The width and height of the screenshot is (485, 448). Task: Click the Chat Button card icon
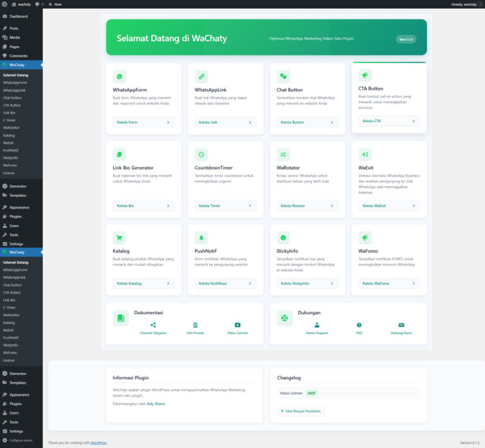coord(283,76)
